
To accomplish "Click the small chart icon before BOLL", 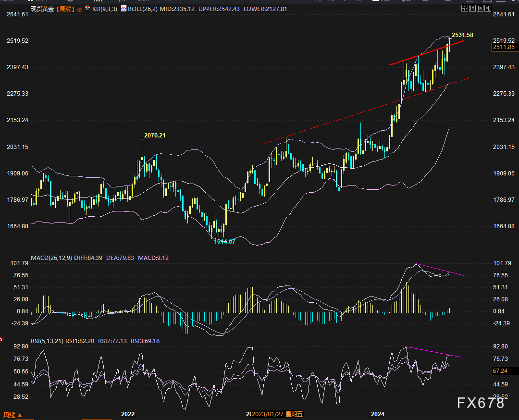I will click(x=124, y=8).
